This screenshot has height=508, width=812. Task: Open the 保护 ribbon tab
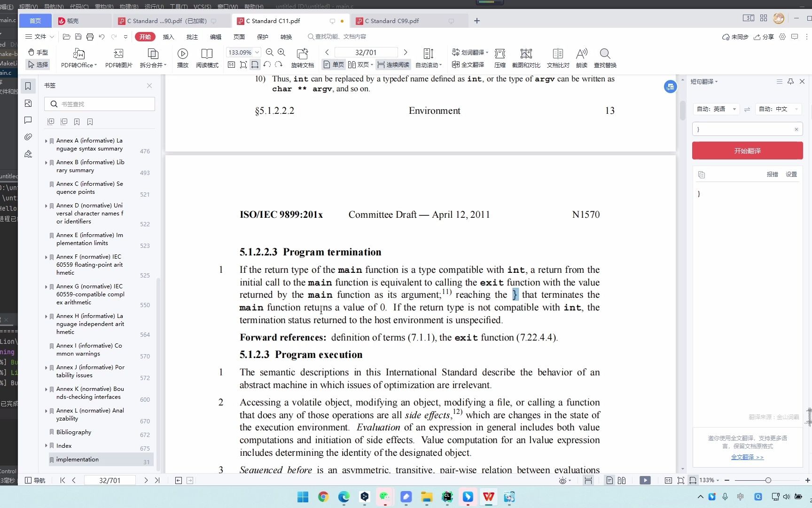[x=262, y=37]
